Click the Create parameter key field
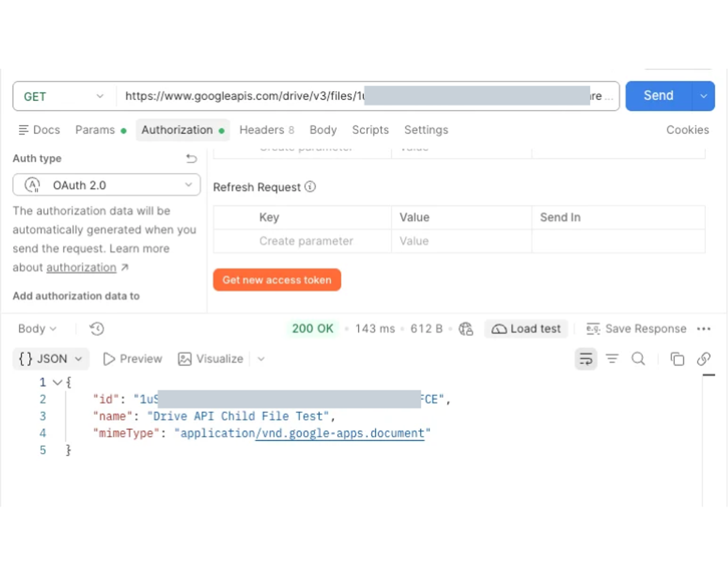Image resolution: width=728 pixels, height=575 pixels. pyautogui.click(x=306, y=241)
